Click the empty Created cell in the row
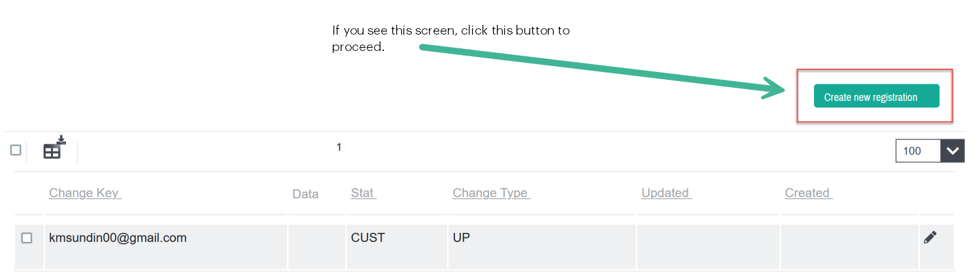The height and width of the screenshot is (280, 980). [849, 246]
